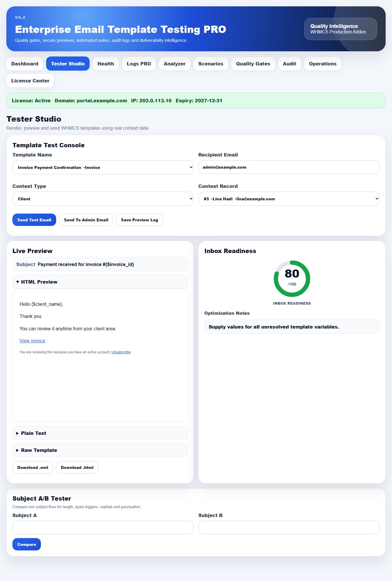This screenshot has height=581, width=392.
Task: Switch to the Health tab
Action: coord(106,64)
